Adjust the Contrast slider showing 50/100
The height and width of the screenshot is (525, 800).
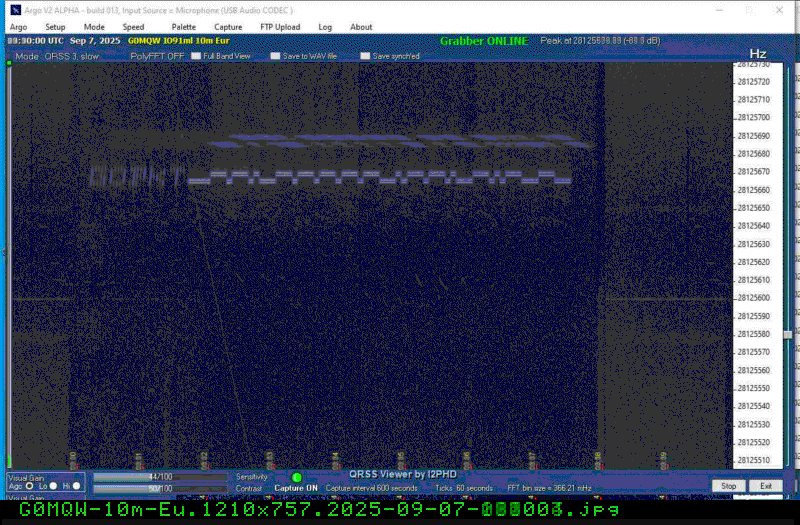[160, 489]
